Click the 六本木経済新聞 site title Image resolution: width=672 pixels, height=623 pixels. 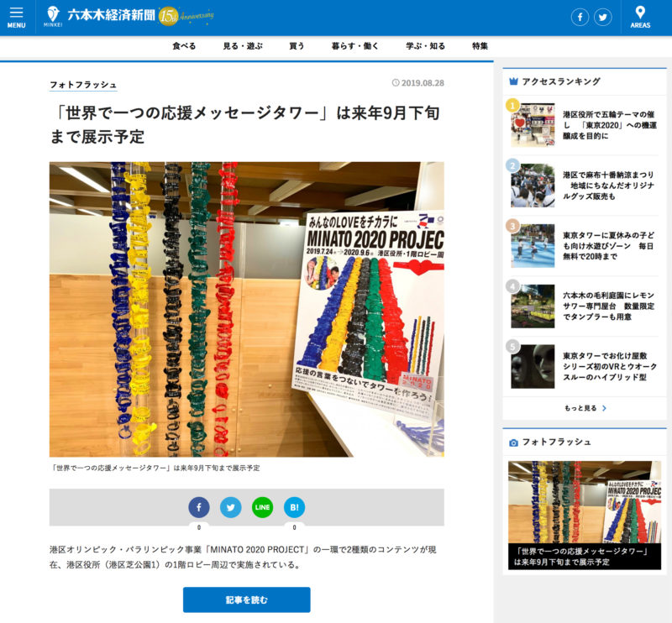click(111, 15)
